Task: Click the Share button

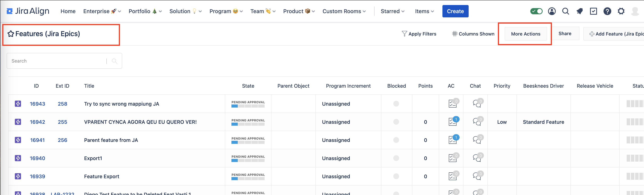Action: 565,34
